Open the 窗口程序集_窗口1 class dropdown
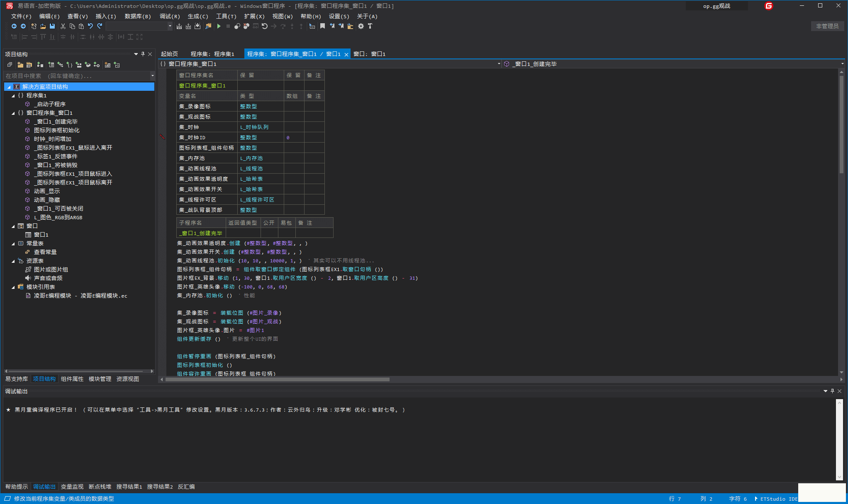 tap(499, 64)
